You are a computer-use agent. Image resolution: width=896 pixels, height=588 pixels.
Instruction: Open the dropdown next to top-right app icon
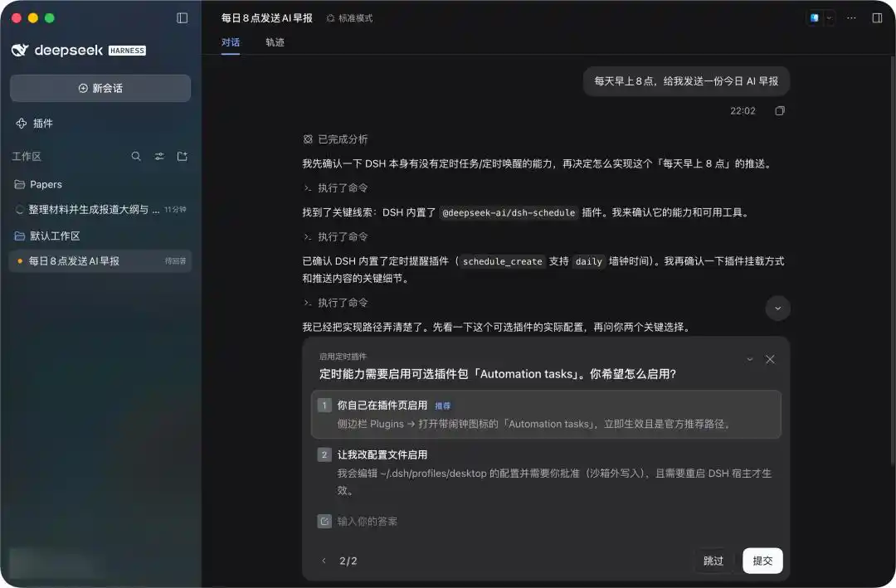829,18
